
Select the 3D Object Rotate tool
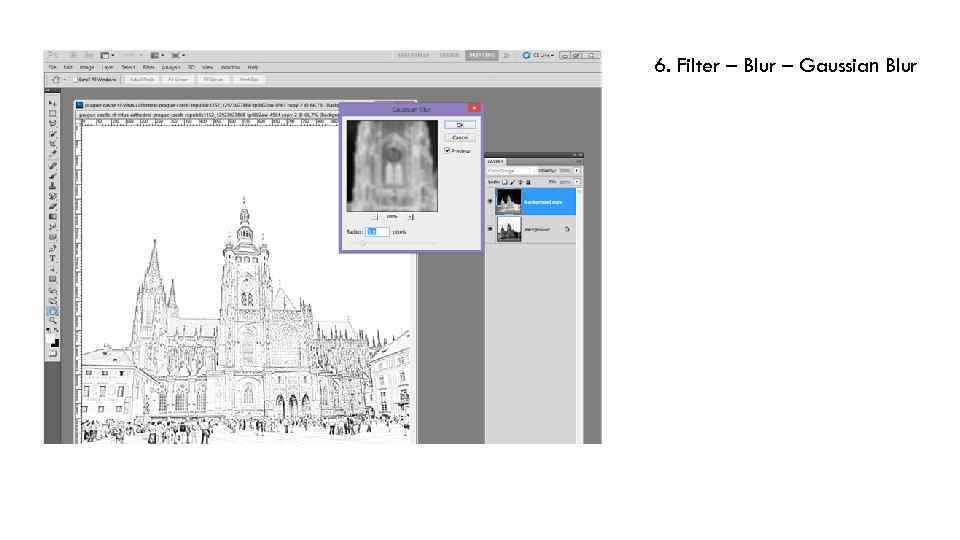(x=53, y=291)
